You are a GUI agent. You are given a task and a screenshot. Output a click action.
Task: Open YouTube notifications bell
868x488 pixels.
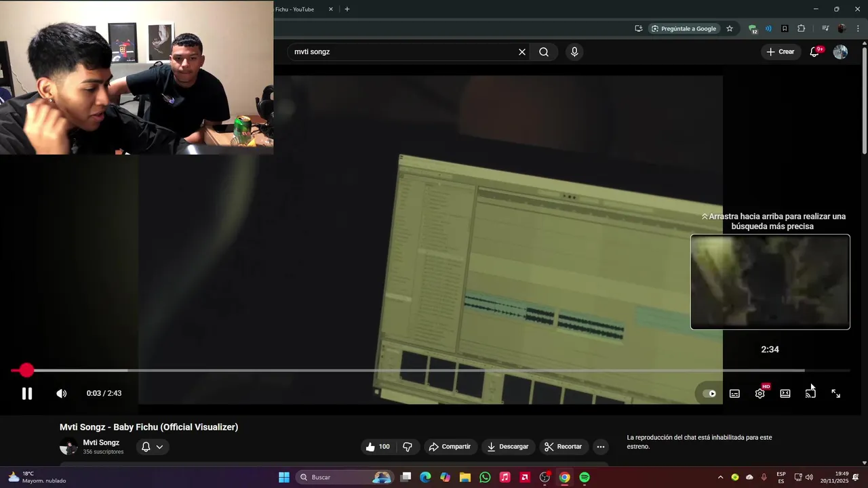(814, 52)
